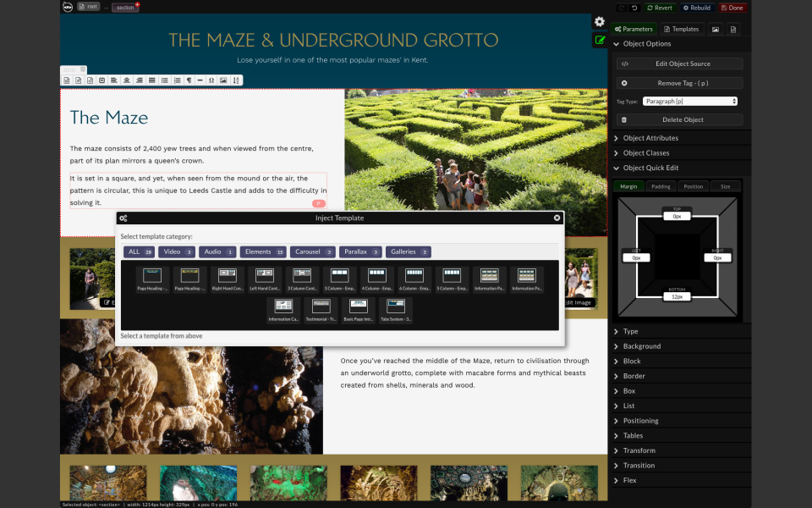The width and height of the screenshot is (812, 508).
Task: Click the Revert button
Action: coord(660,8)
